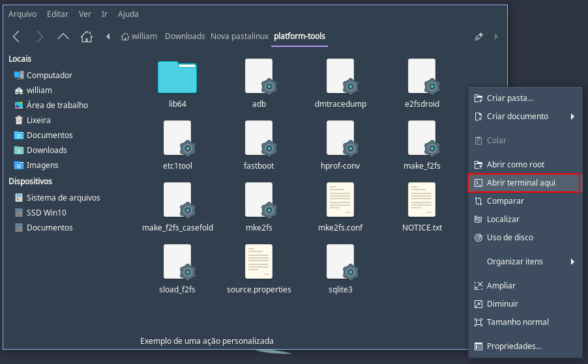Select Localizar in the context menu
Viewport: 588px width, 364px height.
[525, 219]
